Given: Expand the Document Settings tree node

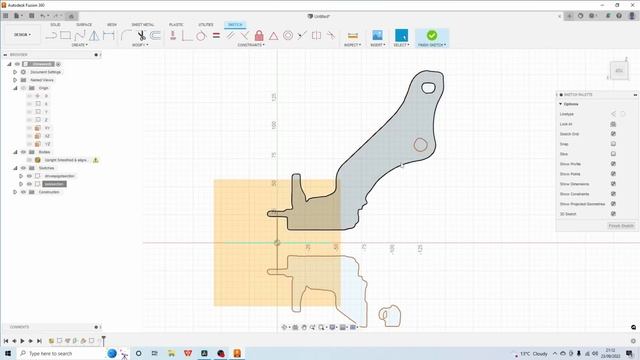Looking at the screenshot, I should pos(15,72).
